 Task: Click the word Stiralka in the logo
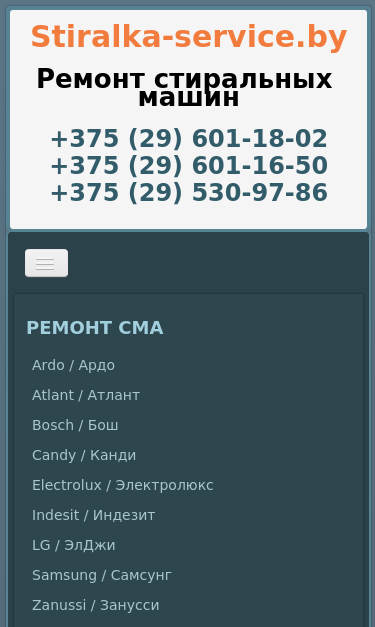click(96, 36)
